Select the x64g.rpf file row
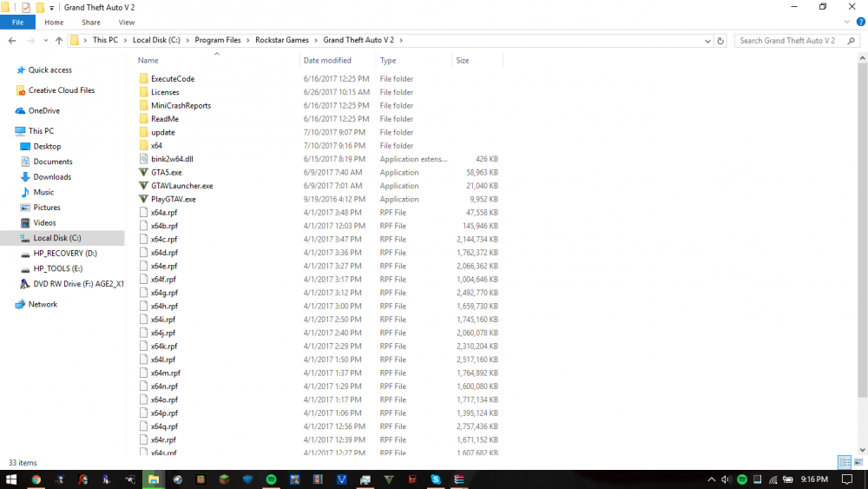The image size is (868, 489). [319, 293]
